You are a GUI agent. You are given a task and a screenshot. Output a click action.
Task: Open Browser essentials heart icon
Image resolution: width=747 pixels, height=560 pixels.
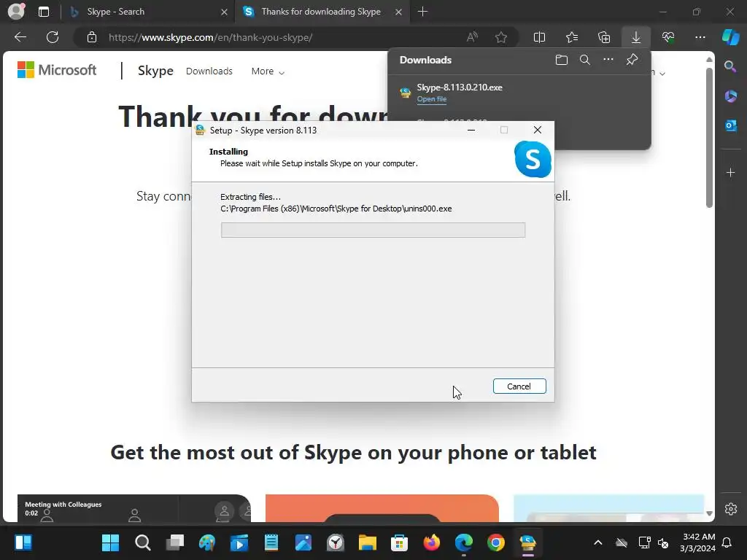[668, 37]
